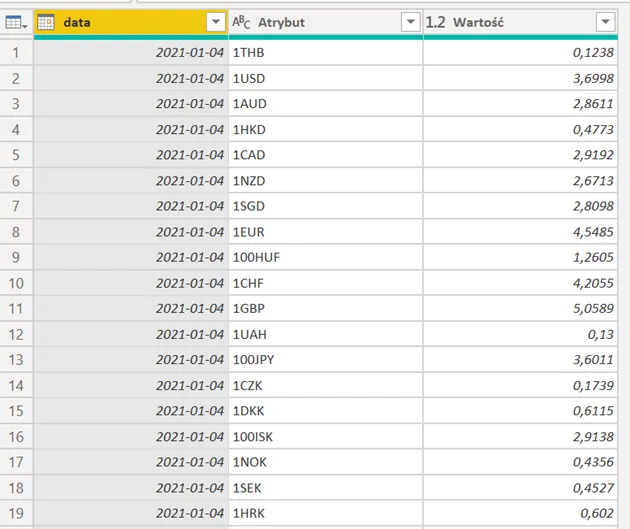Click the 1.2 decimal type icon on Wartość

tap(436, 22)
